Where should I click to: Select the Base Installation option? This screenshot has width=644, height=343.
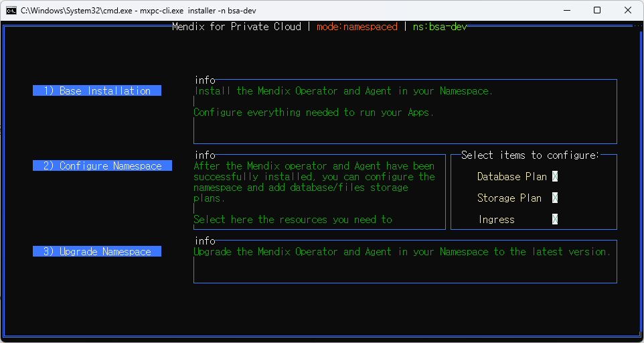coord(97,91)
